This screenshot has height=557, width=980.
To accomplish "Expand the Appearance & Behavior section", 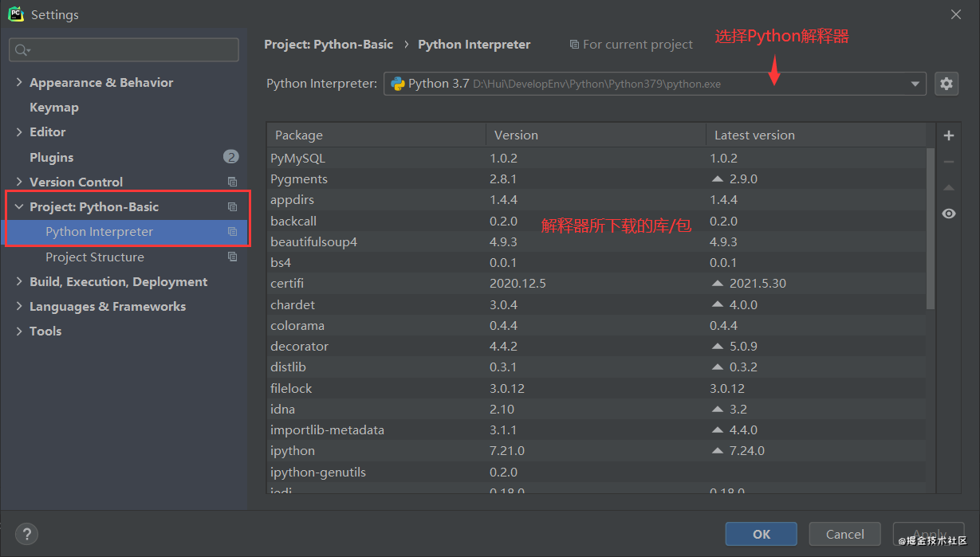I will 19,82.
